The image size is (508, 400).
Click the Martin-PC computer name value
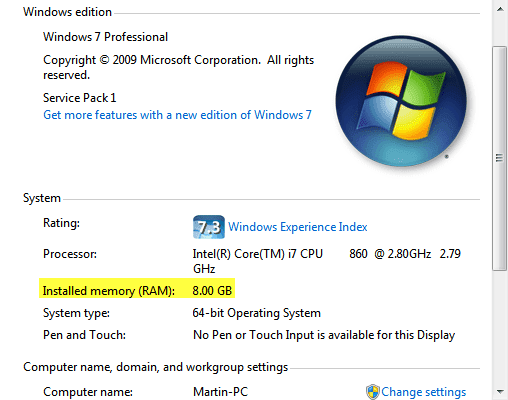[220, 392]
